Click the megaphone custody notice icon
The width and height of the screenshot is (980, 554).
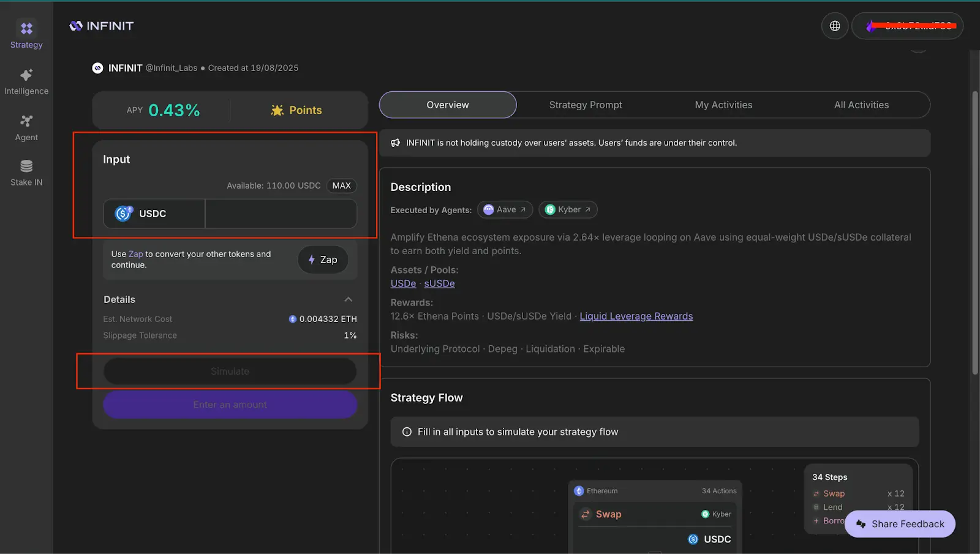pos(396,143)
